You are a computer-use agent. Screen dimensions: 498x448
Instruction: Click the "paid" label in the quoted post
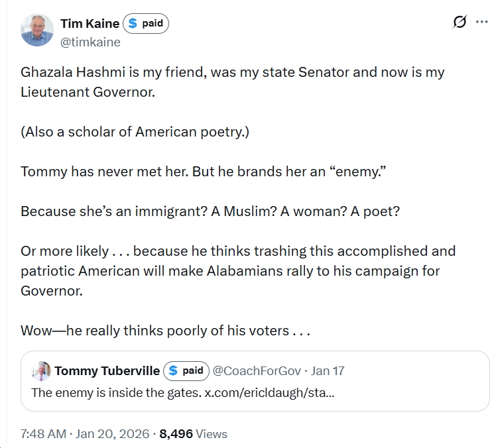pyautogui.click(x=193, y=370)
